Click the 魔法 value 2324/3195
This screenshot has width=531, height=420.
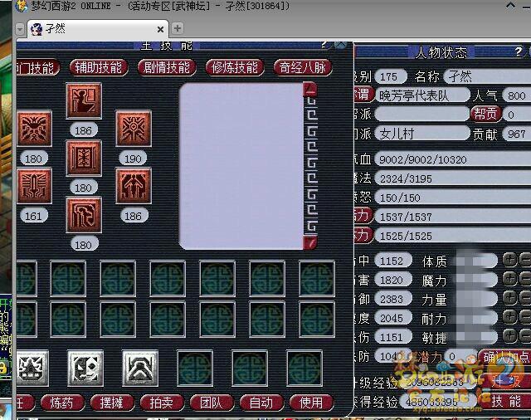point(453,178)
